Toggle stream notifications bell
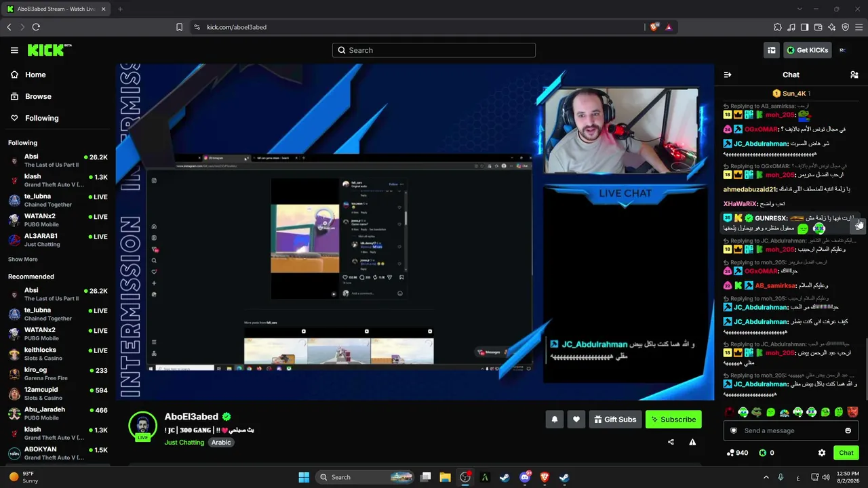 [x=555, y=420]
